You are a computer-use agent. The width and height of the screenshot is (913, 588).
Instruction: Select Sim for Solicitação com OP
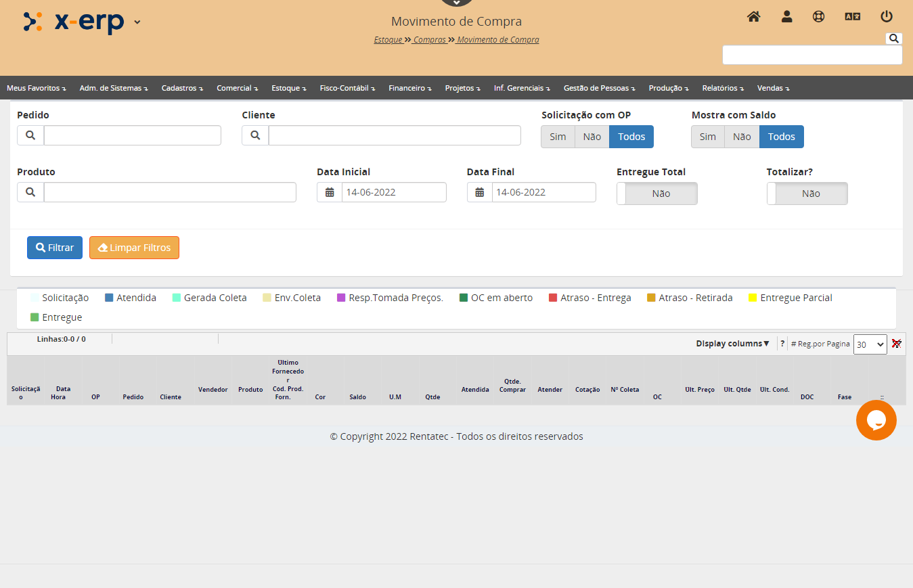(x=558, y=137)
